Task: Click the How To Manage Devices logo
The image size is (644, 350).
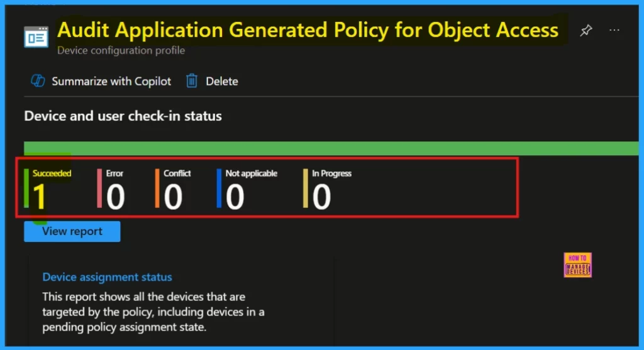Action: coord(577,265)
